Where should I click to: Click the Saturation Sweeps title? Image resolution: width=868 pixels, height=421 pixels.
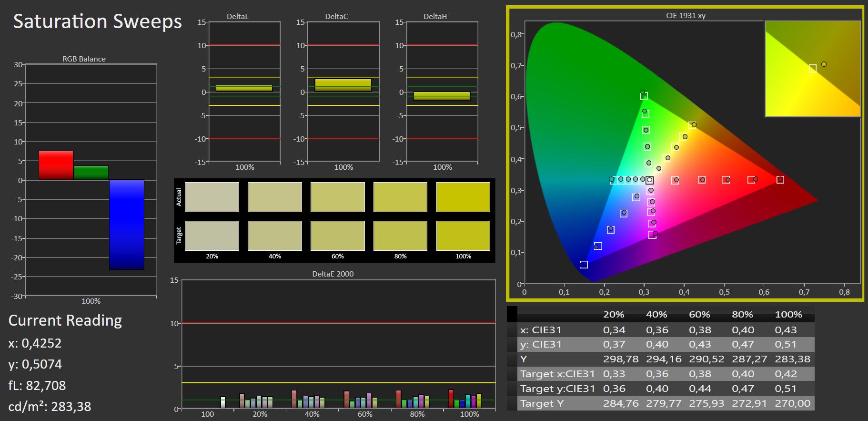coord(97,21)
